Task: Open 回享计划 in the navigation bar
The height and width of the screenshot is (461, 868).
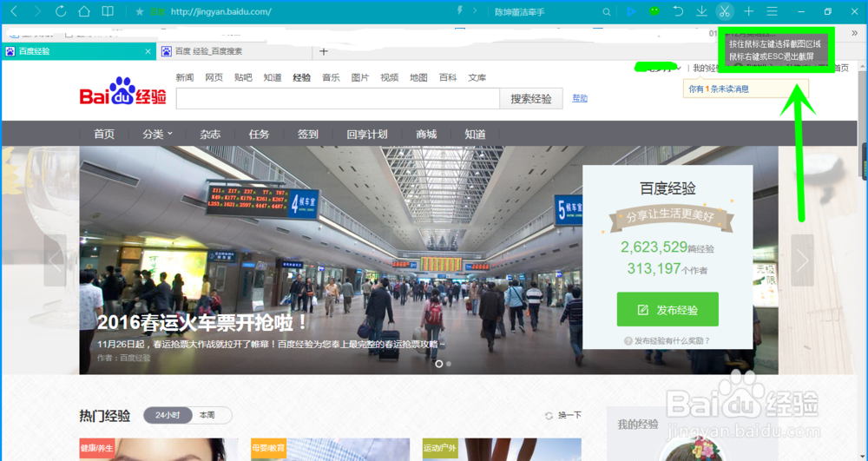Action: (367, 134)
